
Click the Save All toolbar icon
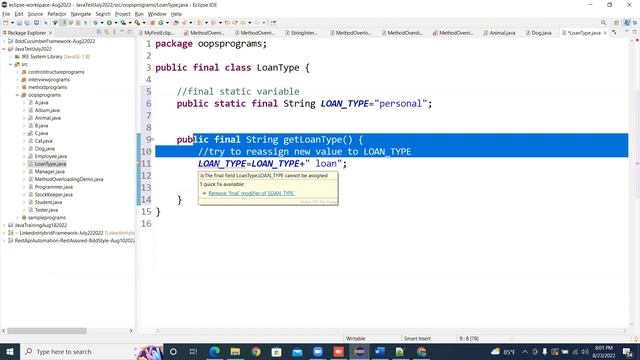tap(27, 23)
